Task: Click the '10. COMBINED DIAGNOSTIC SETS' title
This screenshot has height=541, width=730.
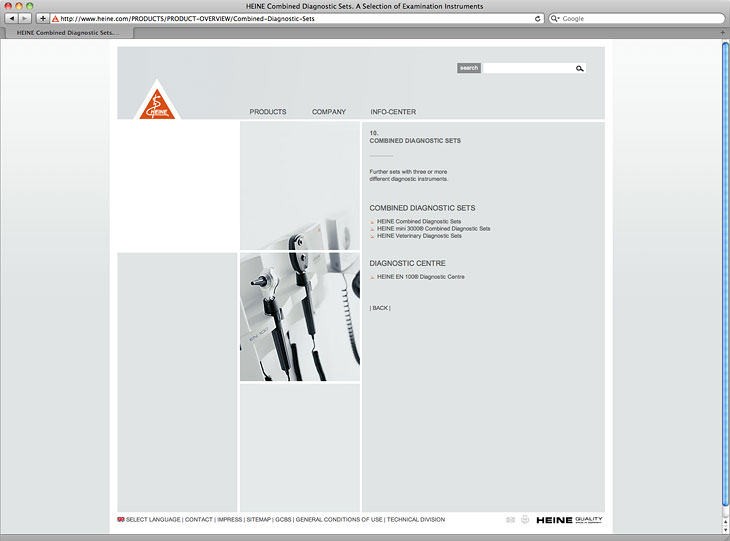Action: [x=415, y=137]
